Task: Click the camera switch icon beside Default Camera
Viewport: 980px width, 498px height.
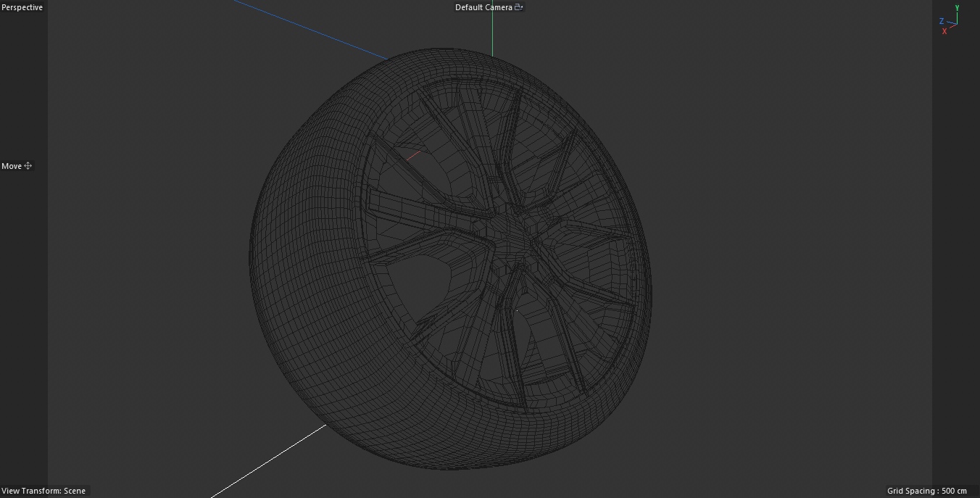Action: click(x=517, y=7)
